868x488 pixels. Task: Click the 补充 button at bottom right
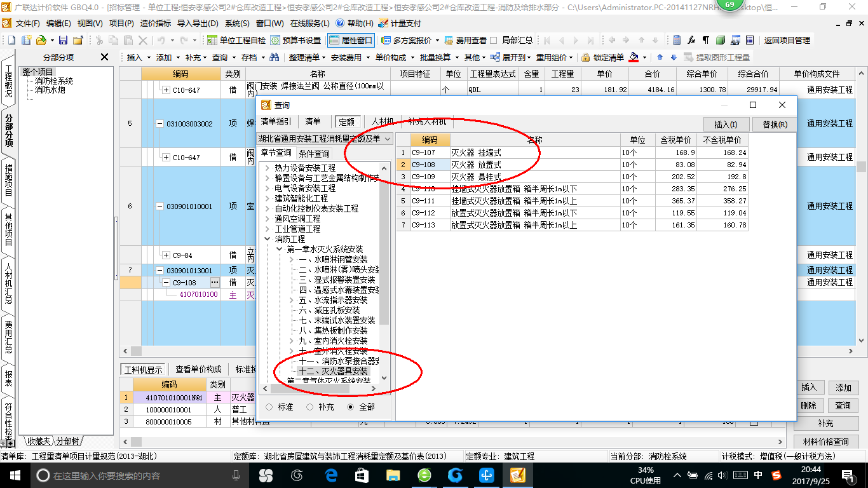pyautogui.click(x=826, y=423)
